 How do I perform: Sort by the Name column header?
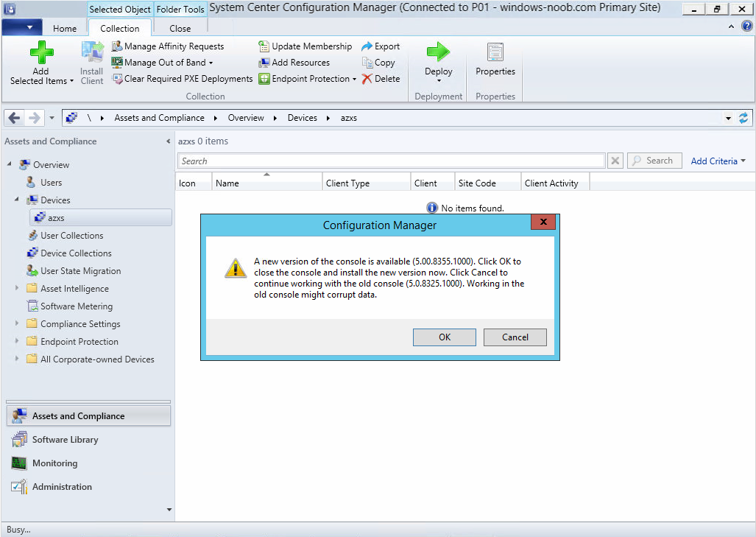coord(266,181)
